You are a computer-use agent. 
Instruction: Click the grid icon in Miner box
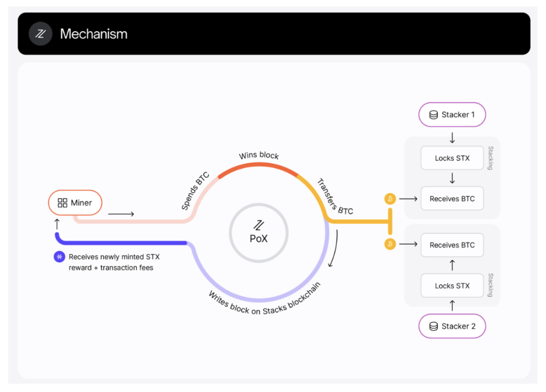coord(63,203)
